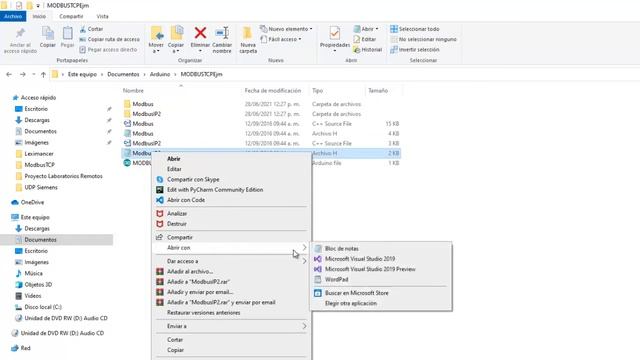Open the ribbon Abrir dropdown
The width and height of the screenshot is (640, 360).
(366, 29)
